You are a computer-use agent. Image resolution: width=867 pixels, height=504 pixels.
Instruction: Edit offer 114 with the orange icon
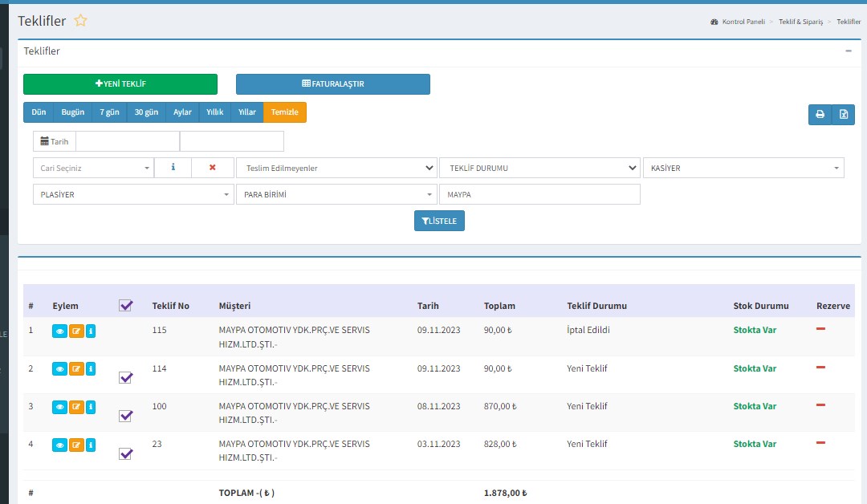pyautogui.click(x=76, y=369)
